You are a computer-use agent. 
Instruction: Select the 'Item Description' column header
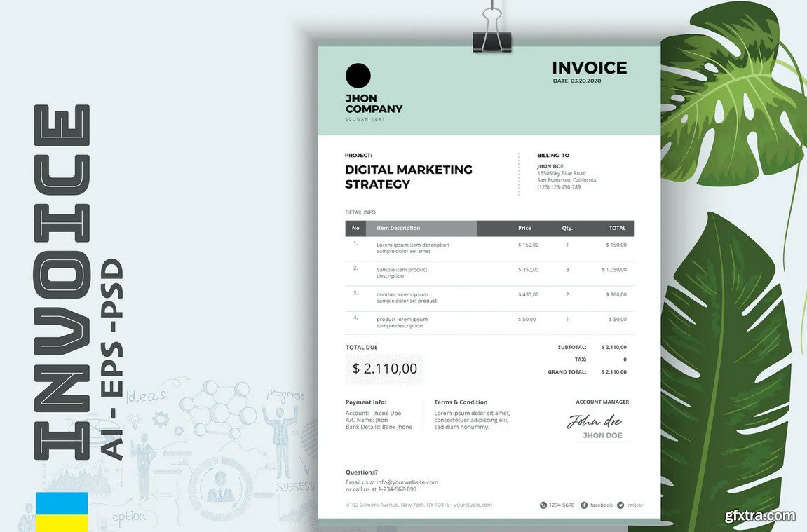(x=398, y=229)
